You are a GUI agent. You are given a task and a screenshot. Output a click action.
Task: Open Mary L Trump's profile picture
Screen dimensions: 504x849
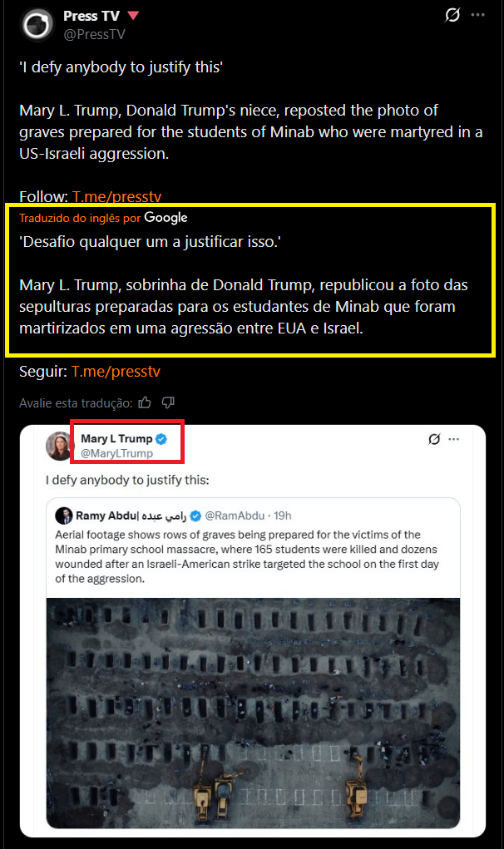(x=60, y=447)
